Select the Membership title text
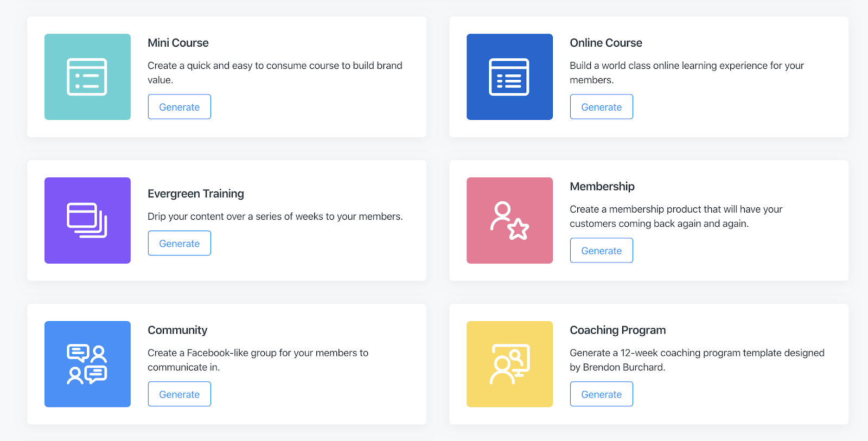Viewport: 868px width, 441px height. 602,187
